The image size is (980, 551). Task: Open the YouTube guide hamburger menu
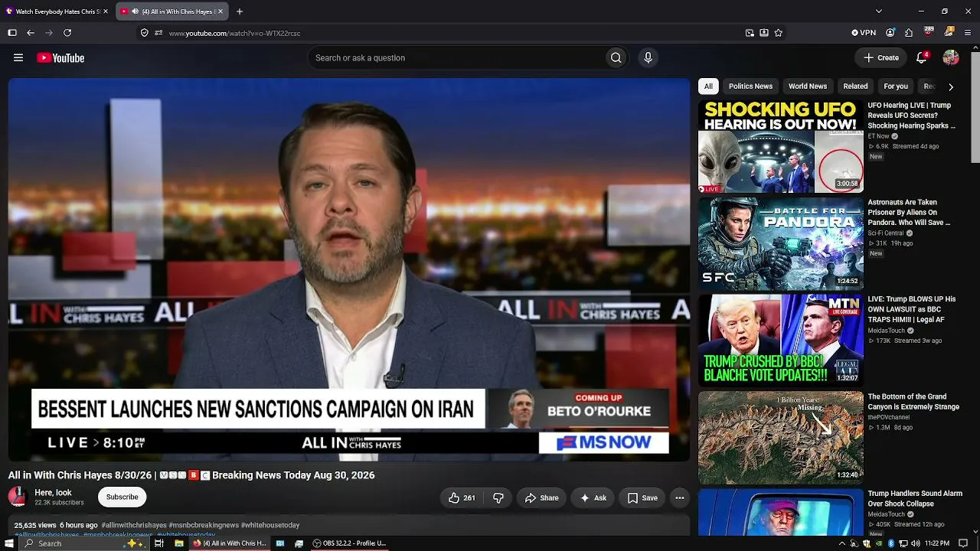coord(18,57)
